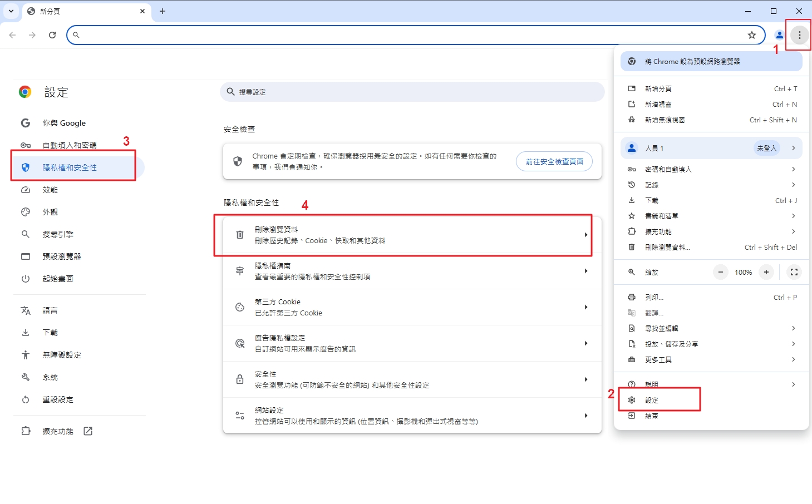Image resolution: width=812 pixels, height=504 pixels.
Task: Zoom in with the plus button
Action: pyautogui.click(x=766, y=272)
